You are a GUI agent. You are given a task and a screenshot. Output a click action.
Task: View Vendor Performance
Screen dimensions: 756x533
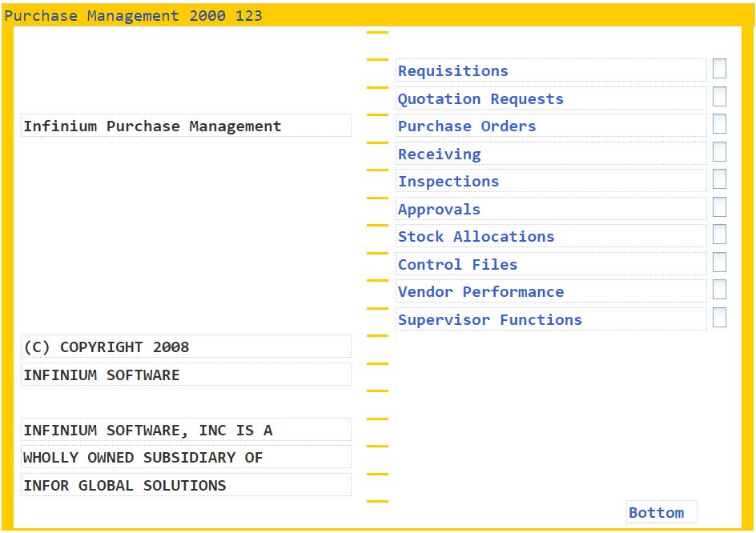coord(551,292)
